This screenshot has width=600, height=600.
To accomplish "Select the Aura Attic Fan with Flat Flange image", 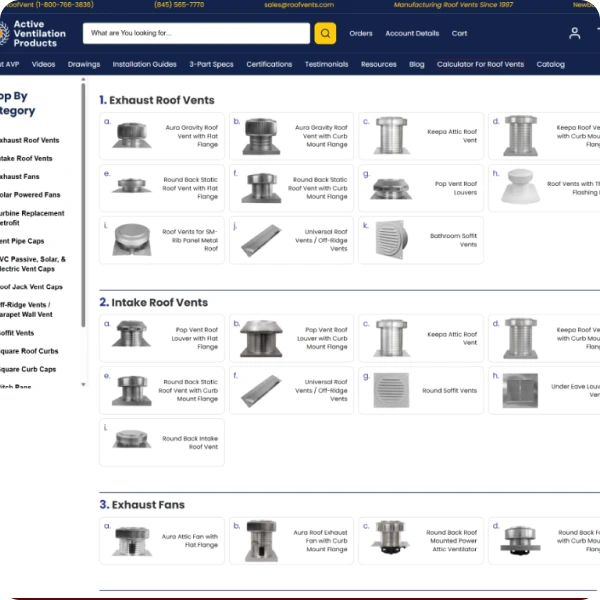I will pos(132,541).
